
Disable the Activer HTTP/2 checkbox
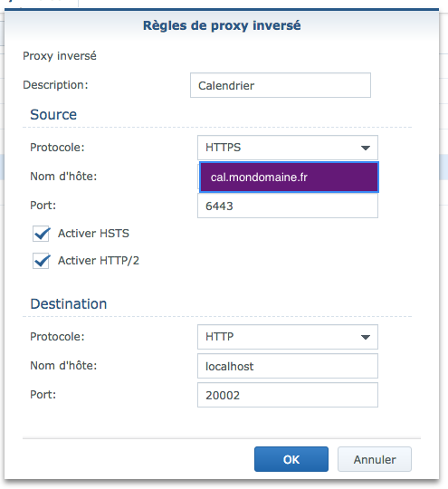click(41, 261)
